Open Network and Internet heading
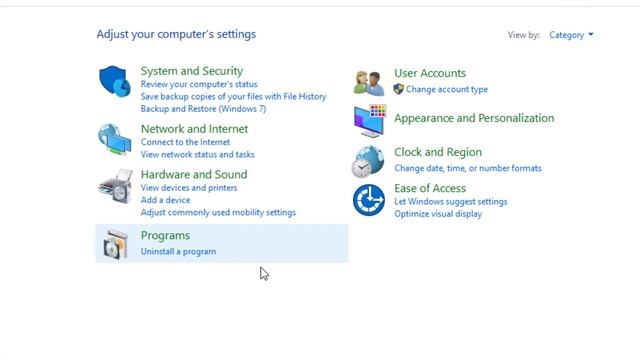 click(194, 129)
